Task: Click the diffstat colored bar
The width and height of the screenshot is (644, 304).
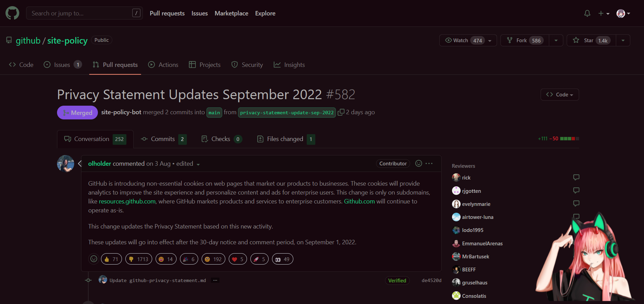Action: tap(569, 139)
